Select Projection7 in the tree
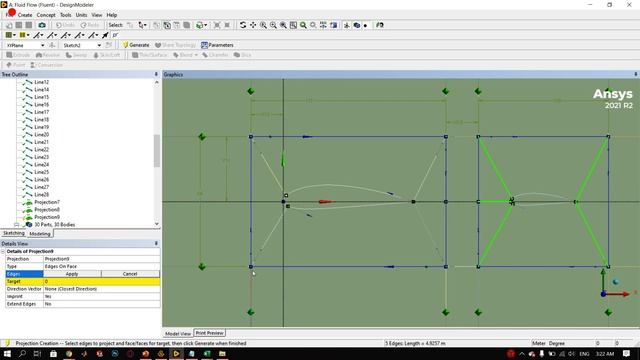This screenshot has height=360, width=640. pos(47,202)
